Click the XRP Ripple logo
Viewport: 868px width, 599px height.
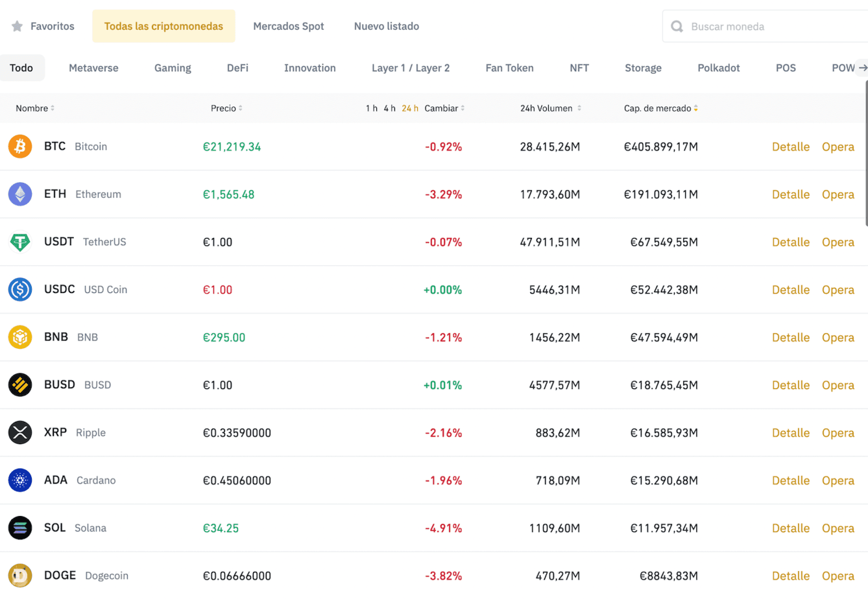click(20, 432)
